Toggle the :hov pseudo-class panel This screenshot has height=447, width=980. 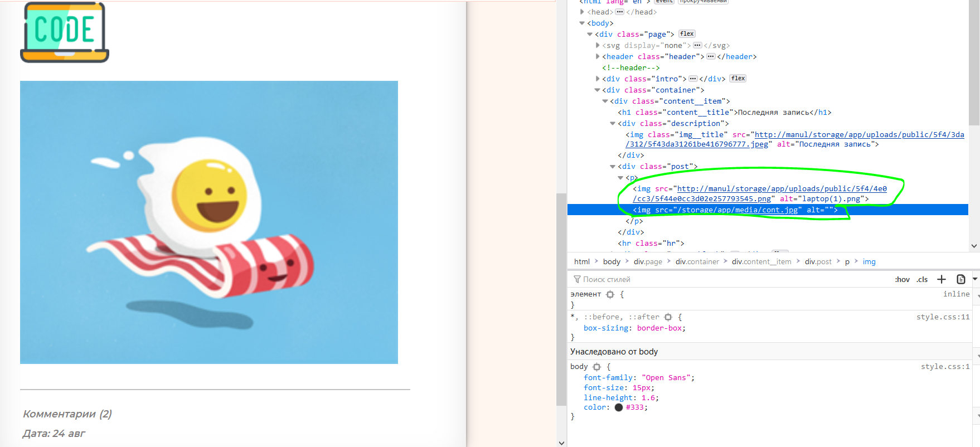[x=902, y=279]
